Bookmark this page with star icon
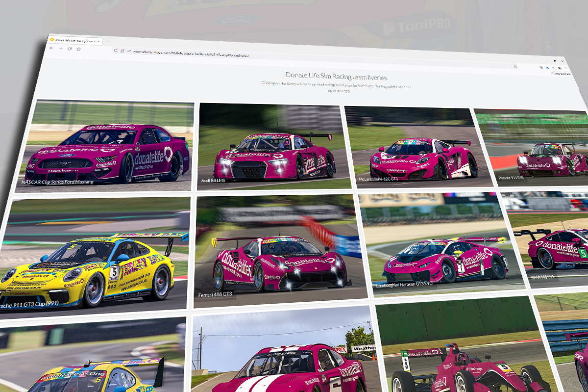The width and height of the screenshot is (588, 392). (515, 66)
